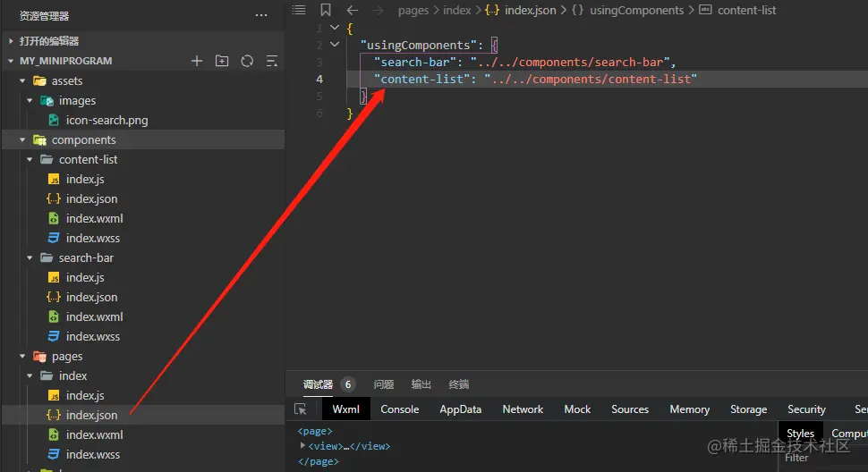Screen dimensions: 868x472
Task: Expand the view node in Wxml panel
Action: [302, 445]
